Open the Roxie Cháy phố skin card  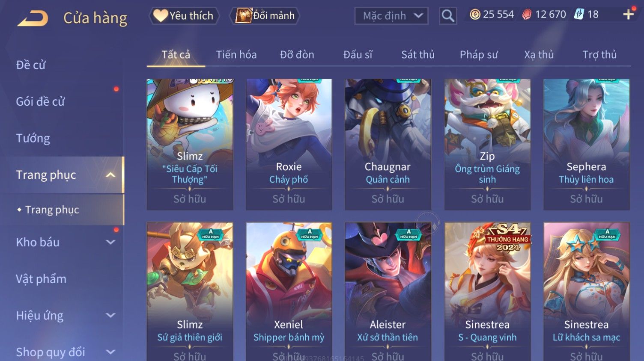click(x=289, y=144)
